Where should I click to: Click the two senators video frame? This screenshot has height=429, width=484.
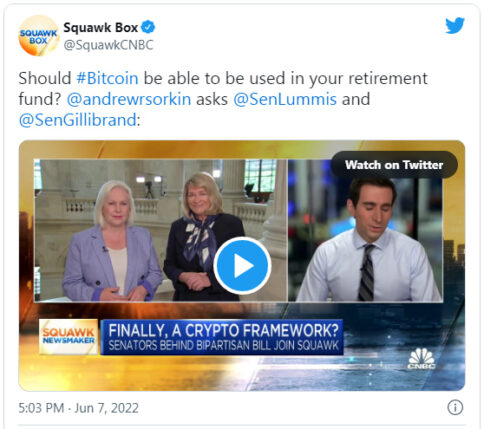(161, 230)
